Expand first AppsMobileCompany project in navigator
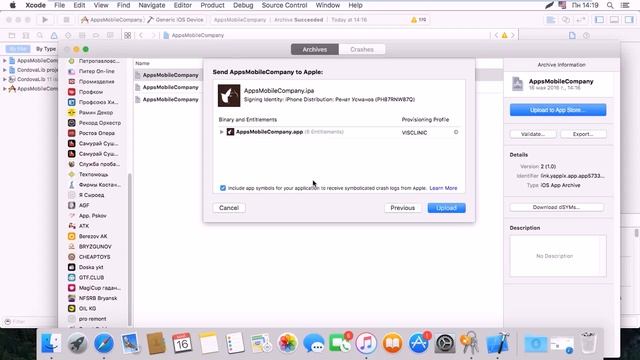The image size is (640, 360). point(4,60)
